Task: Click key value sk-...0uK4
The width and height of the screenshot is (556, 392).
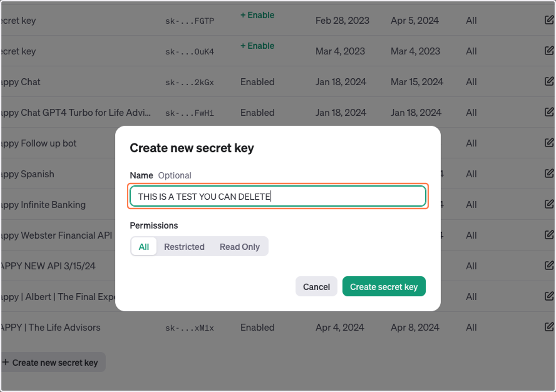Action: 190,51
